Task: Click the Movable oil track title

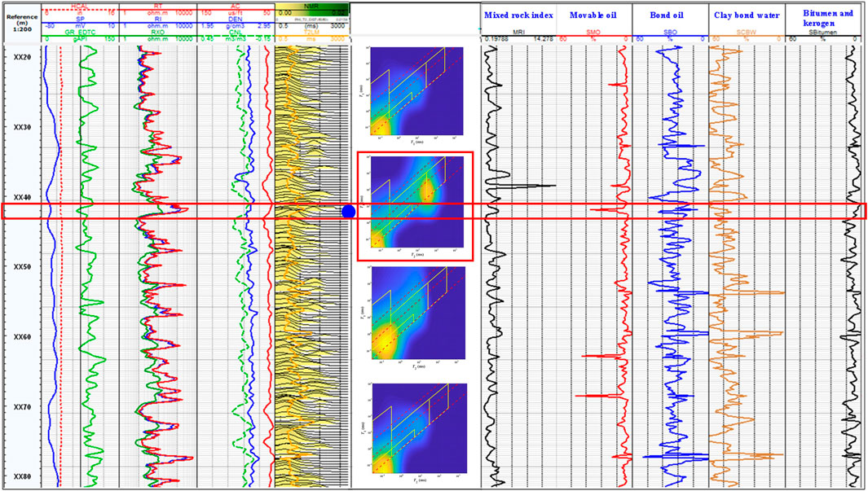Action: coord(593,15)
